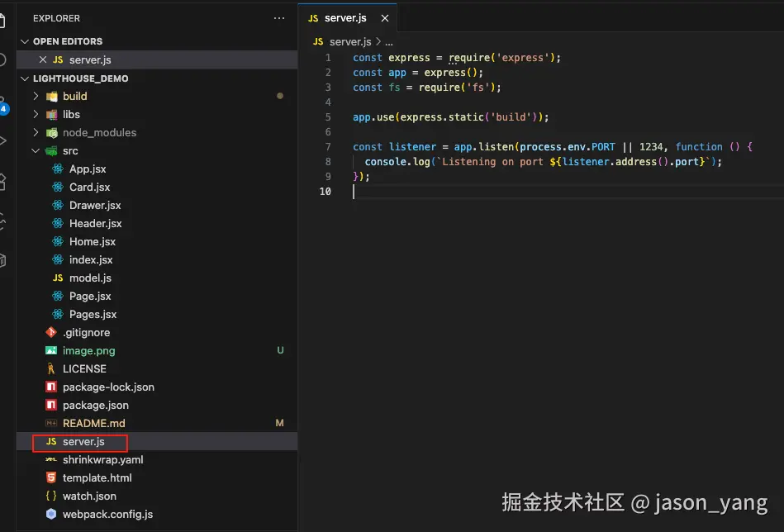Viewport: 784px width, 532px height.
Task: Click the image icon beside image.png
Action: [x=51, y=350]
